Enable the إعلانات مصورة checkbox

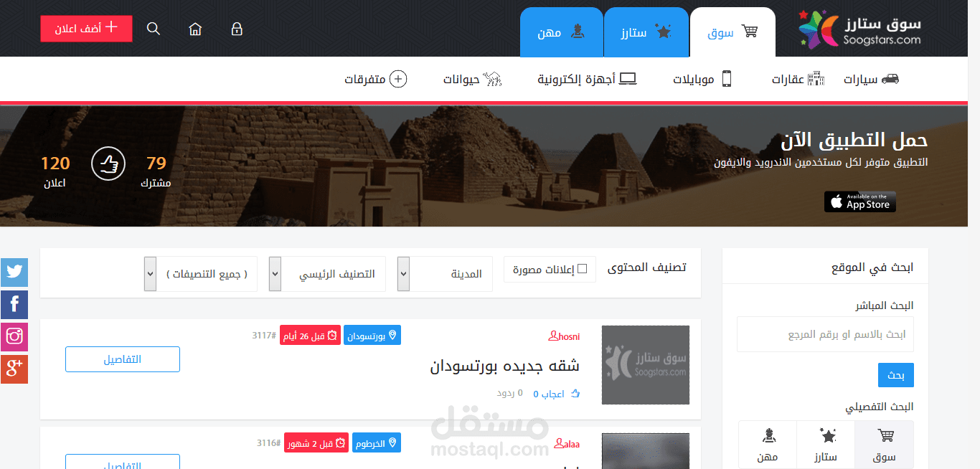[583, 268]
